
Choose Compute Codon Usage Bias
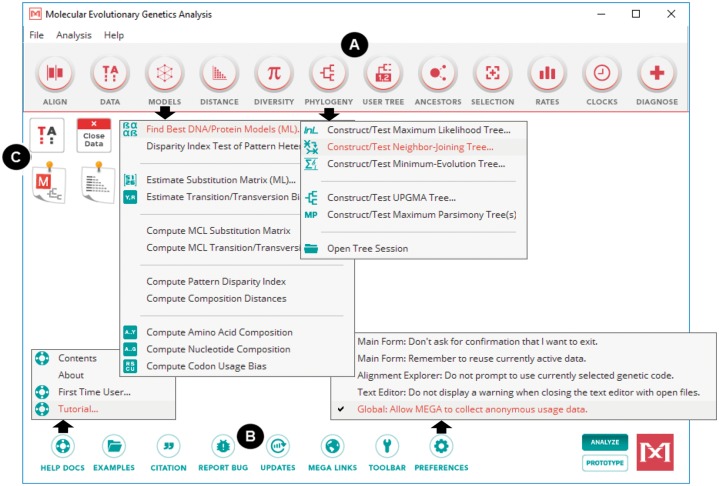(236, 367)
